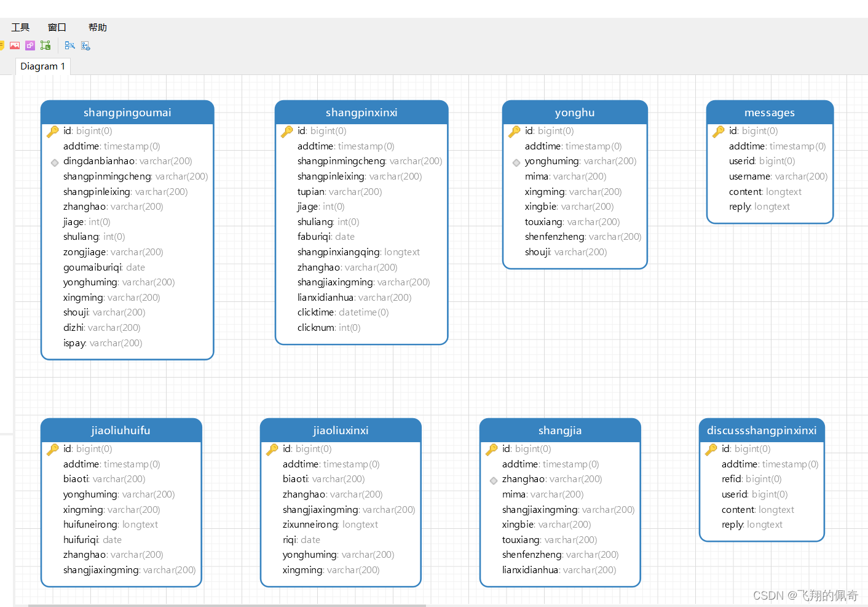Screen dimensions: 868x607
Task: Click the username field in messages
Action: click(778, 177)
